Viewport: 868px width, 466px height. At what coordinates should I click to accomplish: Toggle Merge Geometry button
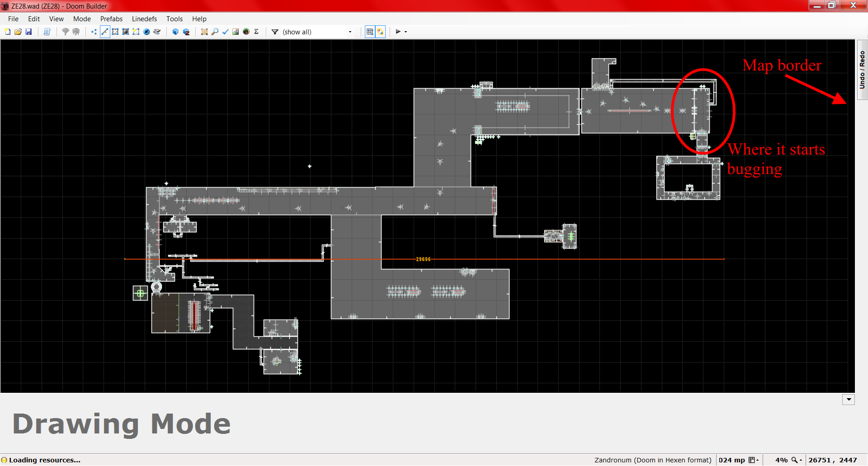(x=380, y=32)
